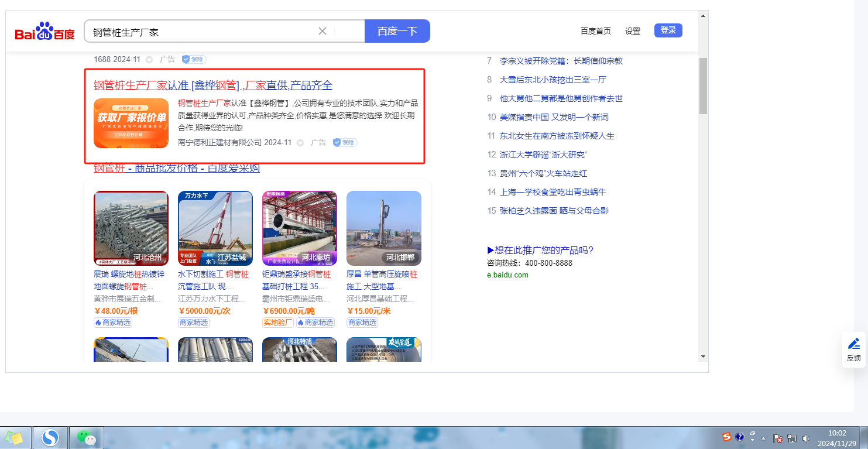The width and height of the screenshot is (868, 449).
Task: Open hot search 浙江大学辟谣“浙大研究”
Action: [x=543, y=155]
